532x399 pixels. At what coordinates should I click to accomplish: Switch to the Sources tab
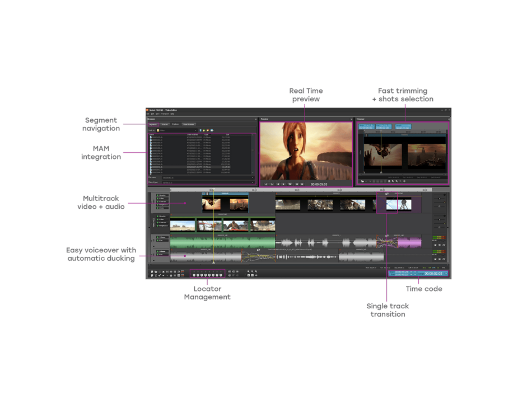(165, 124)
